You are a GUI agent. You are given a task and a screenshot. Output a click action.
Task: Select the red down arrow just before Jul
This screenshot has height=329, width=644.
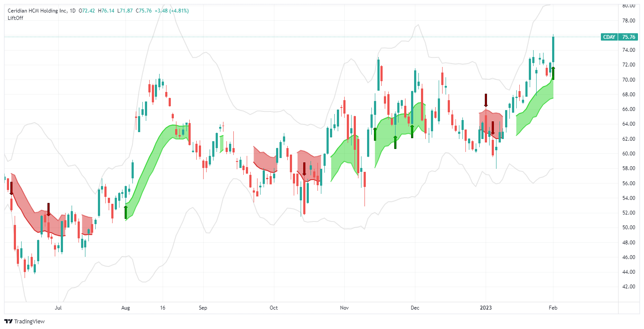(x=49, y=209)
